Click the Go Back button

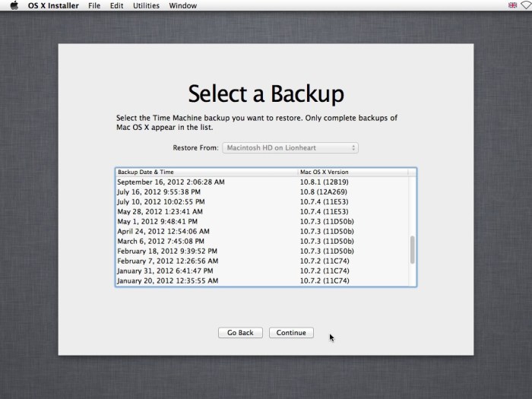tap(240, 333)
